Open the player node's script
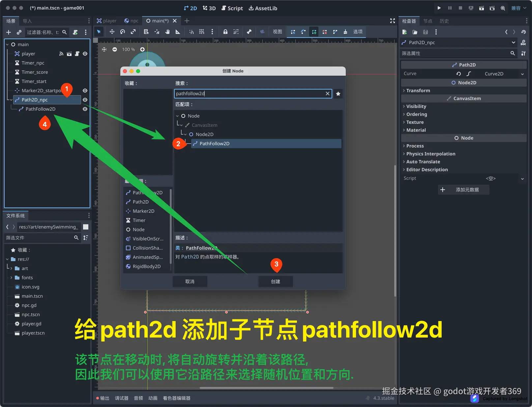The width and height of the screenshot is (532, 407). [77, 54]
